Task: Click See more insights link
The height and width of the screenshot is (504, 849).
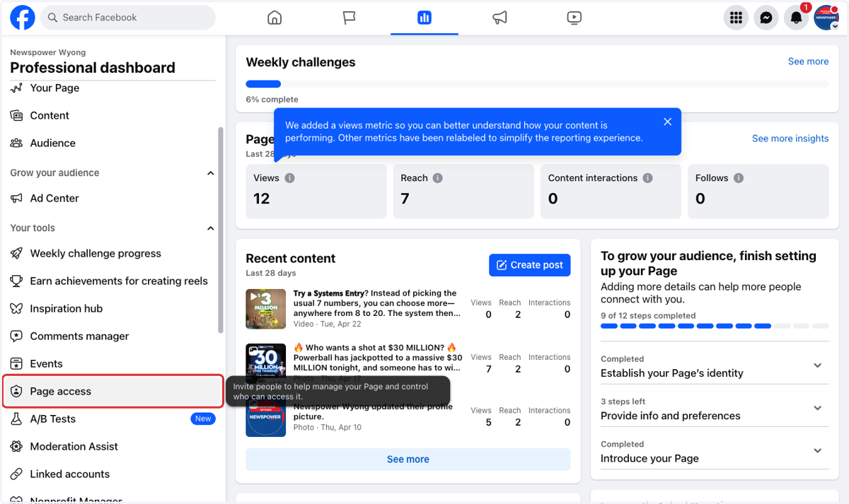Action: pos(790,139)
